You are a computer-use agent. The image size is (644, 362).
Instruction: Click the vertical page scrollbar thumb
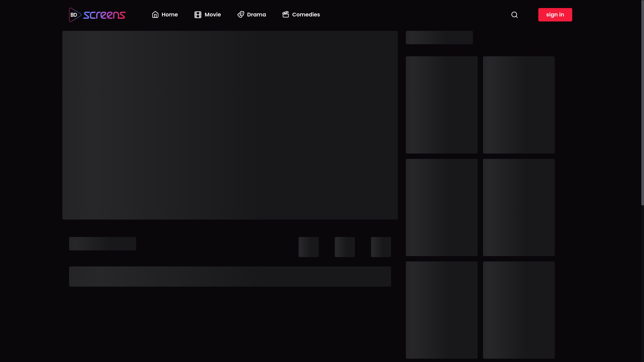pos(642,103)
